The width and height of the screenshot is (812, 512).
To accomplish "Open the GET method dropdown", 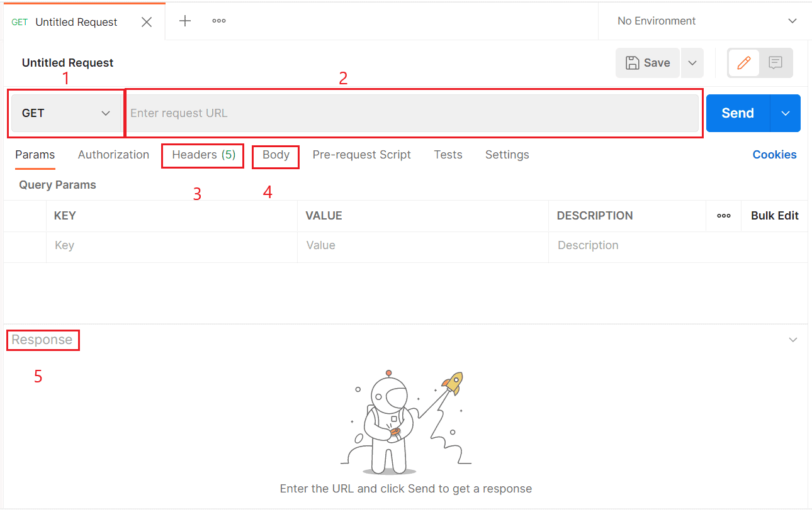I will click(65, 113).
